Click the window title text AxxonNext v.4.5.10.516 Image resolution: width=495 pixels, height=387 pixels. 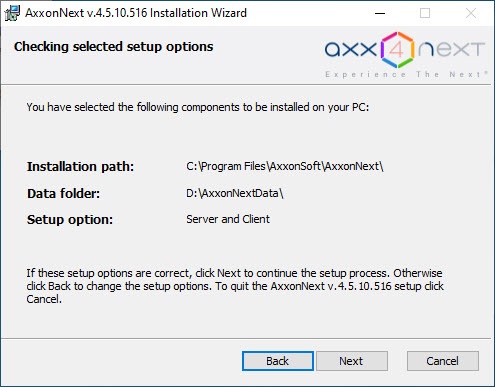tap(86, 13)
